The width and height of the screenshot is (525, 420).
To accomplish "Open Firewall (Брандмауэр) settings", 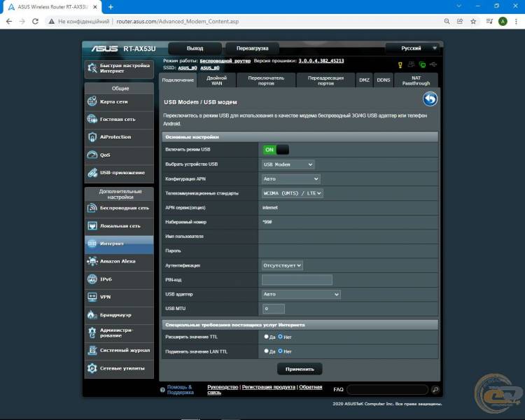I will [x=119, y=315].
